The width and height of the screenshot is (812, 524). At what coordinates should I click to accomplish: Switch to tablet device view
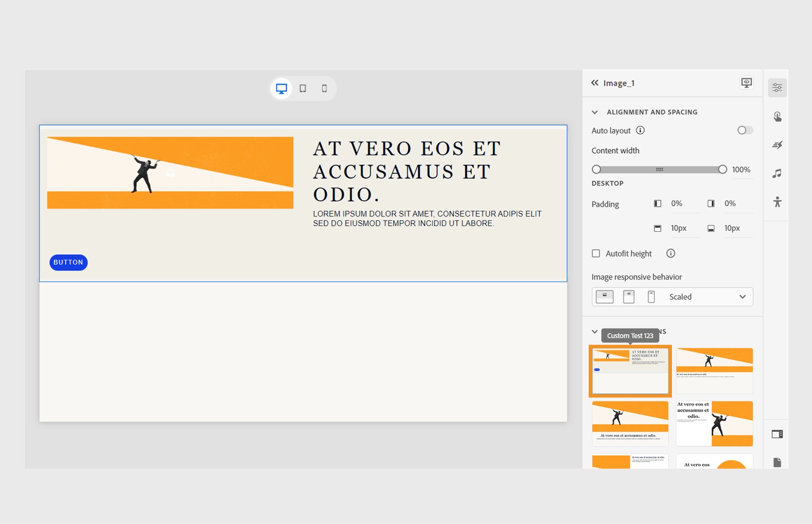303,89
